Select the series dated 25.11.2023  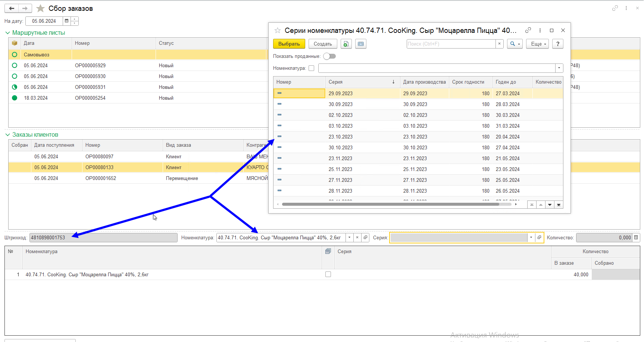pos(418,169)
